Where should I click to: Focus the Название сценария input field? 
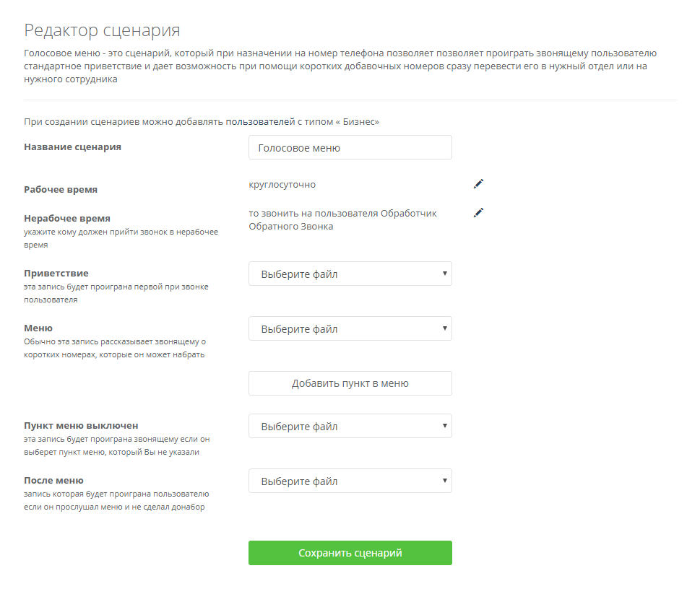pyautogui.click(x=350, y=148)
